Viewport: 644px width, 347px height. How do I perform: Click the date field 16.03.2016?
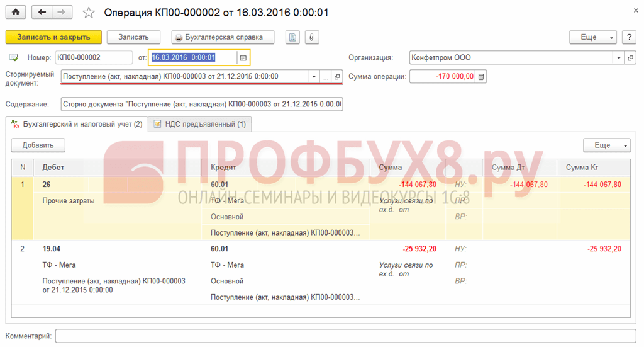click(193, 57)
